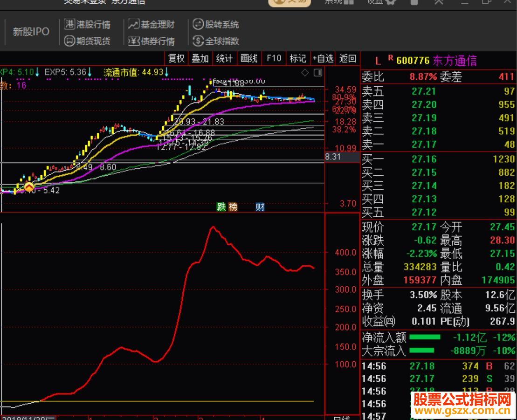Click the 量比 value 0.42
This screenshot has height=420, width=517.
pos(505,267)
